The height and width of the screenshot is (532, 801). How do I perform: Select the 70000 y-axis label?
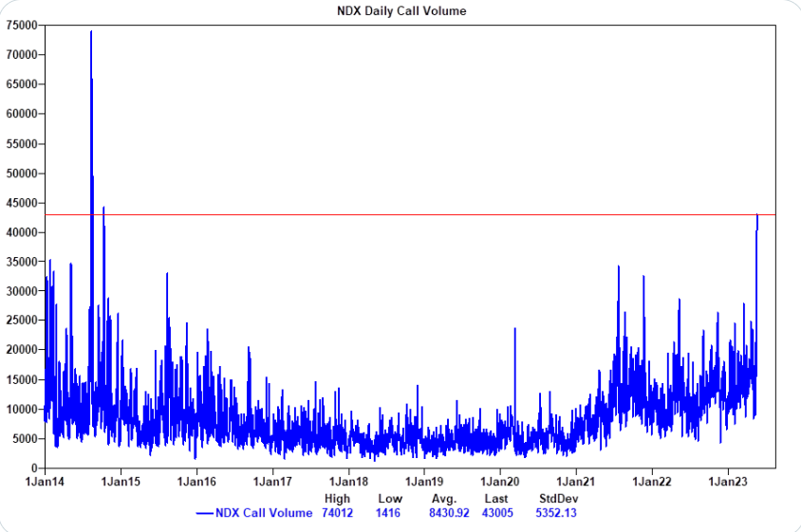coord(22,55)
